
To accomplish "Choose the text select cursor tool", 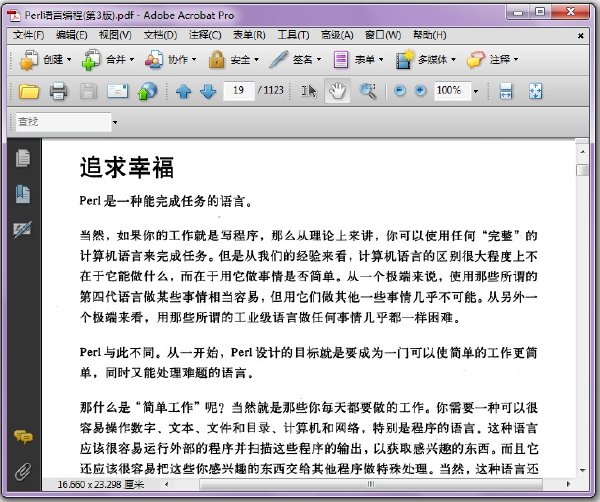I will click(x=309, y=91).
